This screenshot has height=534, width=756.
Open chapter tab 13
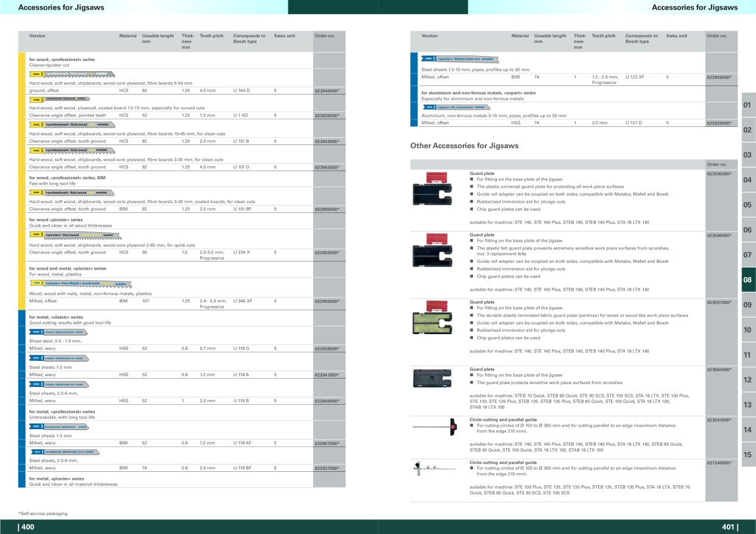[747, 405]
